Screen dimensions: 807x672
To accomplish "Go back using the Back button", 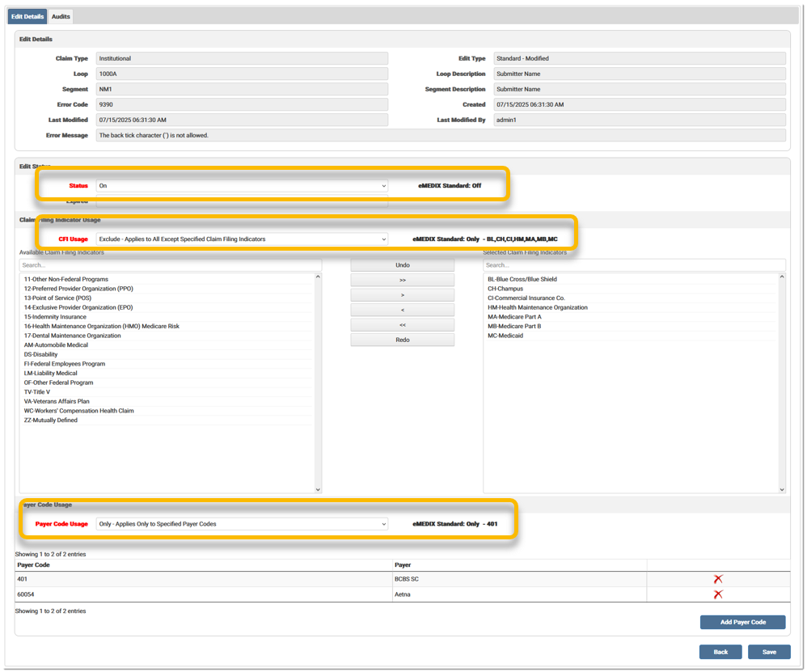I will (720, 652).
